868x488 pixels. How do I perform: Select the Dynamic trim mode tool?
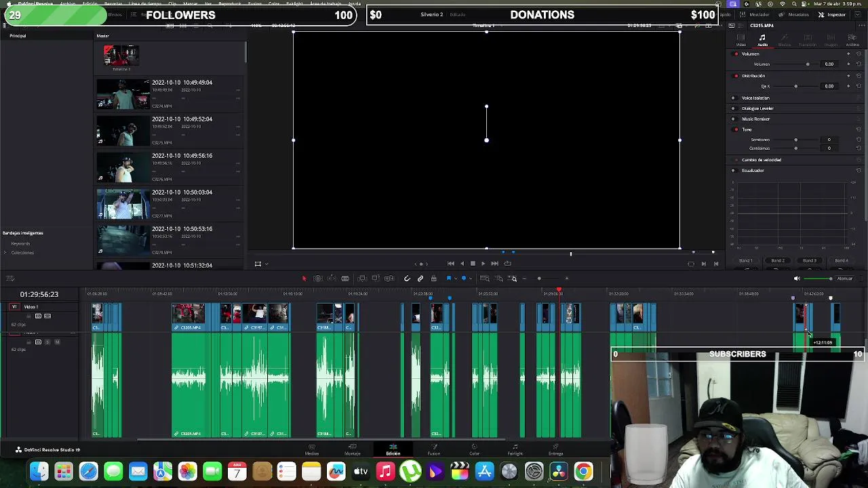pos(332,279)
